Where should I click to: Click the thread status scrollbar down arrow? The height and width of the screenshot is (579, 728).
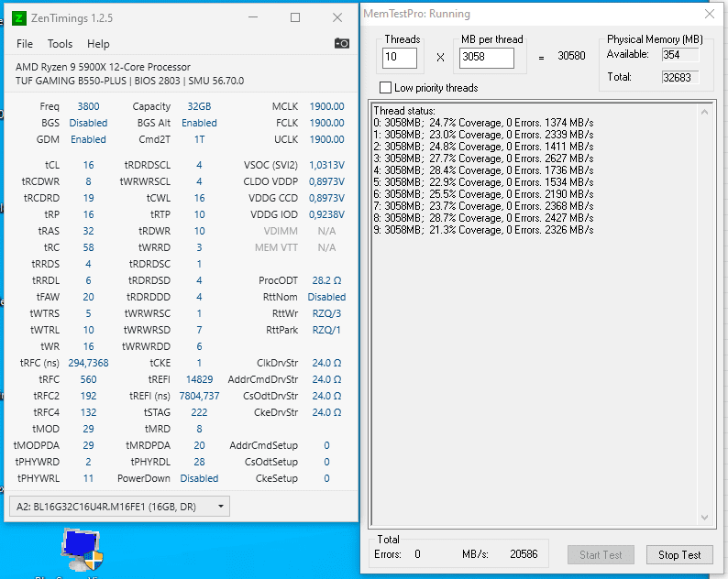point(704,518)
